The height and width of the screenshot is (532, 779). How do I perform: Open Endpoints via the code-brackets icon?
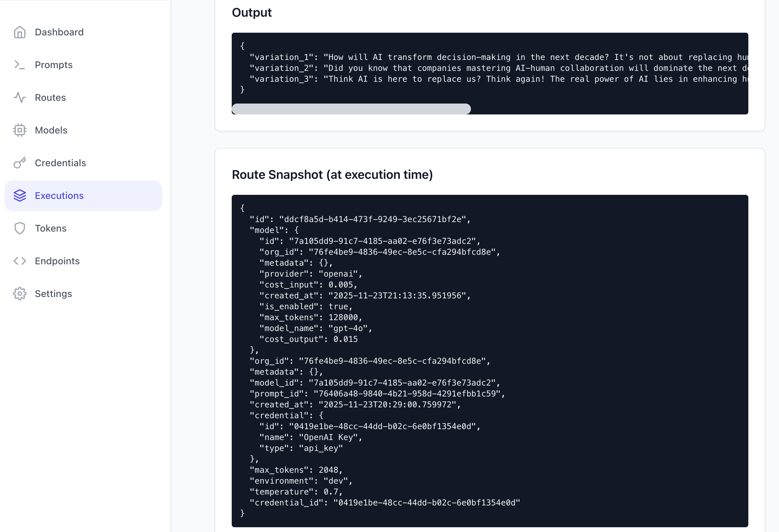[19, 261]
